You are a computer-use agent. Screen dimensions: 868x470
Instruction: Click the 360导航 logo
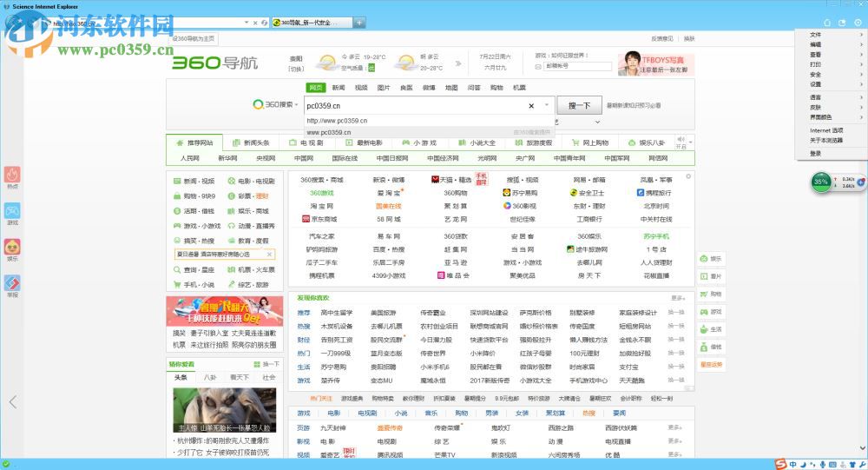pos(214,63)
